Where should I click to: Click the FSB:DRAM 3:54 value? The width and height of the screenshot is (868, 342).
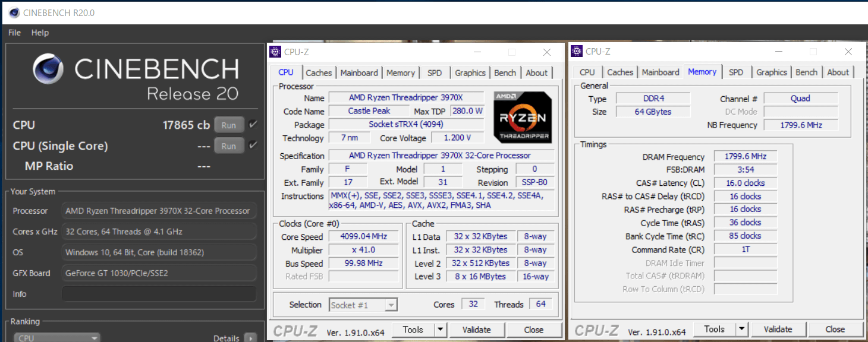coord(746,170)
